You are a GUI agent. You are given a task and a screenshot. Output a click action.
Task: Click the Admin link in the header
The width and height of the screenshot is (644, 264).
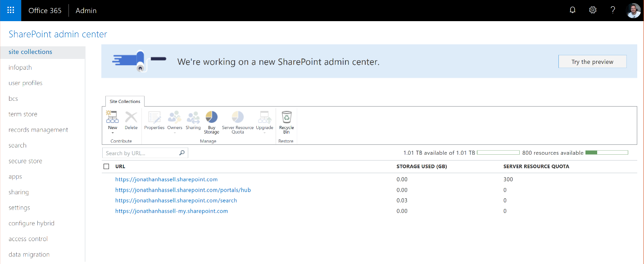click(86, 10)
